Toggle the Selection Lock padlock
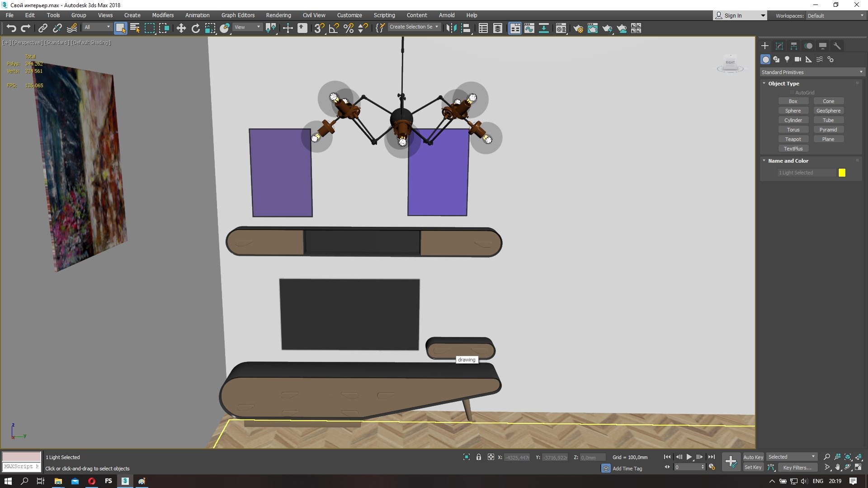The image size is (868, 488). point(478,457)
